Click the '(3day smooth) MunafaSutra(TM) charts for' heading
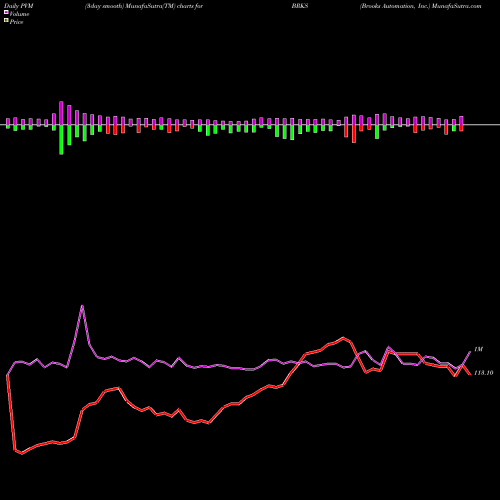 pos(144,6)
